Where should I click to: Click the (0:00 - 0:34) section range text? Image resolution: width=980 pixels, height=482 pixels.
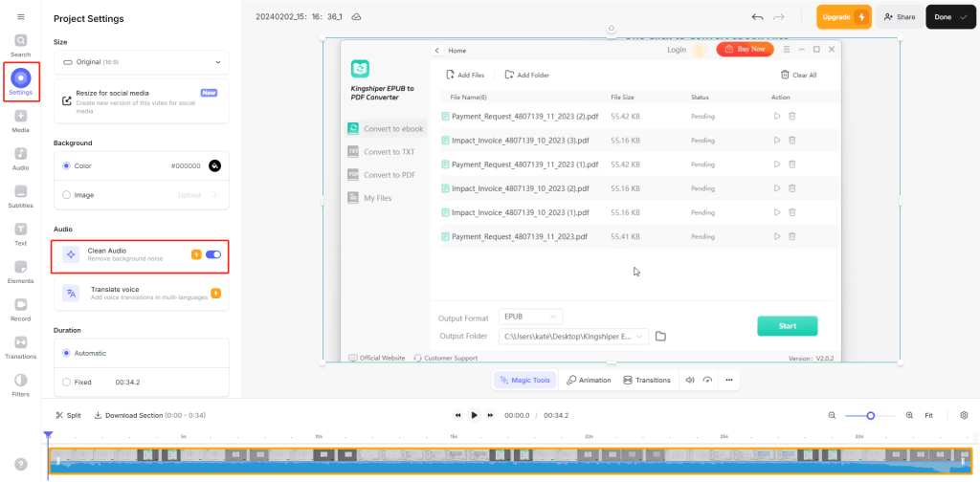[186, 415]
